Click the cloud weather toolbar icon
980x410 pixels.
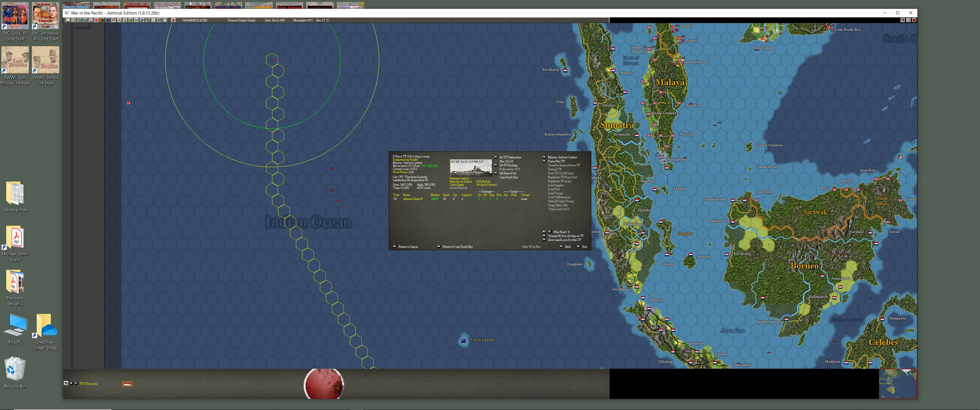pos(165,20)
